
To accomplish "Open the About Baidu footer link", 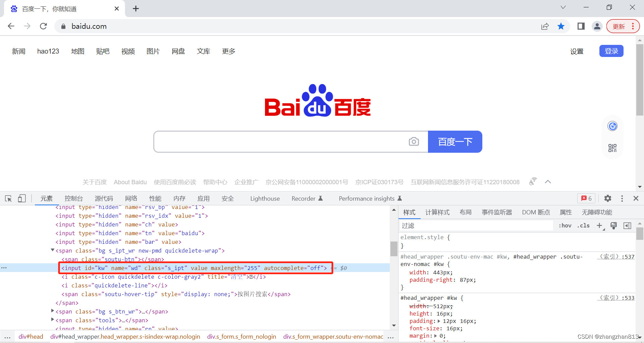I will (130, 182).
